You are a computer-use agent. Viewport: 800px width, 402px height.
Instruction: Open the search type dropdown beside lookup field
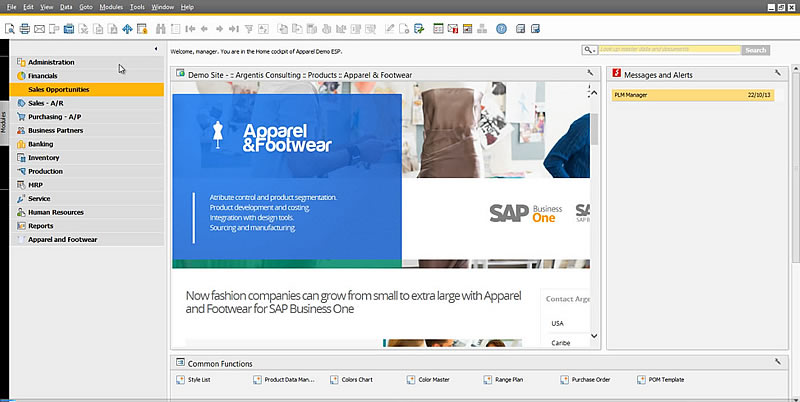(590, 50)
